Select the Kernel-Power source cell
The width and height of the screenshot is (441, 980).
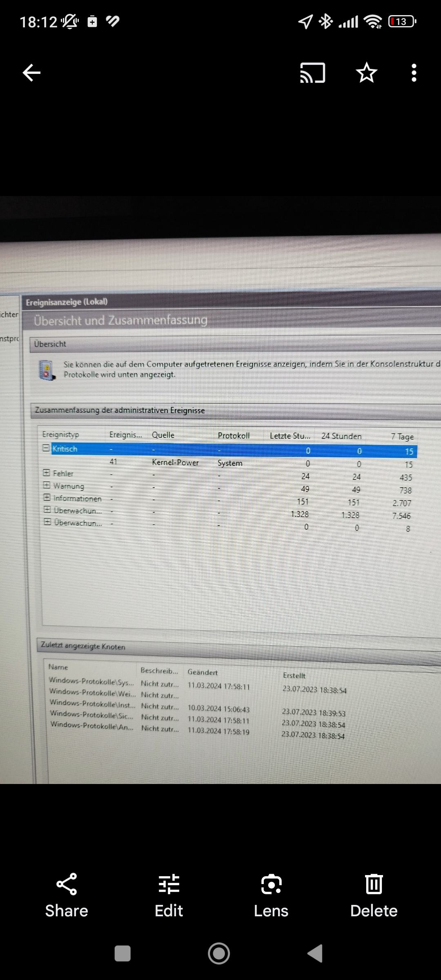(175, 462)
